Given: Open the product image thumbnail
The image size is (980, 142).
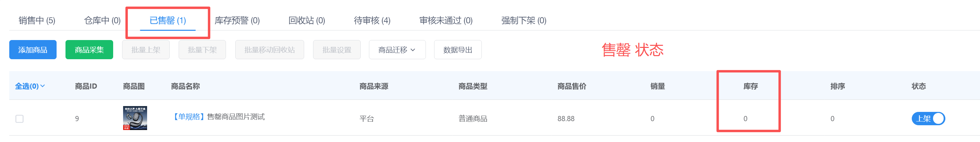Looking at the screenshot, I should (x=135, y=118).
